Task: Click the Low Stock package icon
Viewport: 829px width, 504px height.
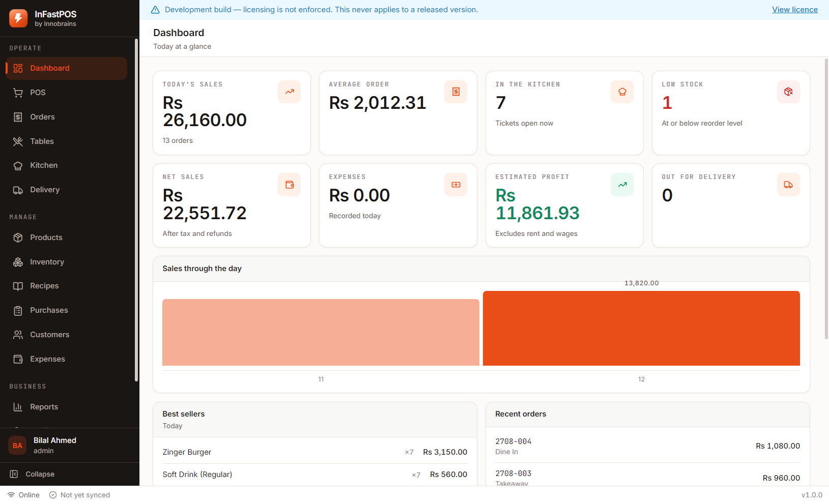Action: click(x=788, y=92)
